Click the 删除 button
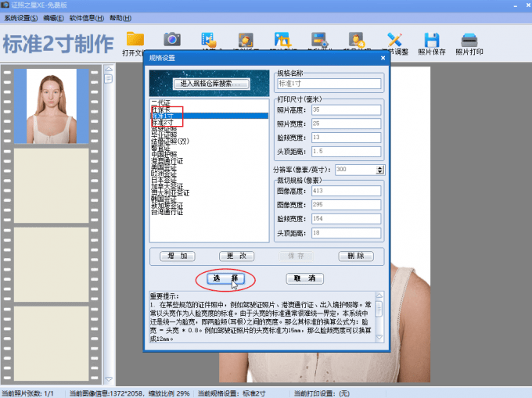Screen dimensions: 532x398 (356, 256)
